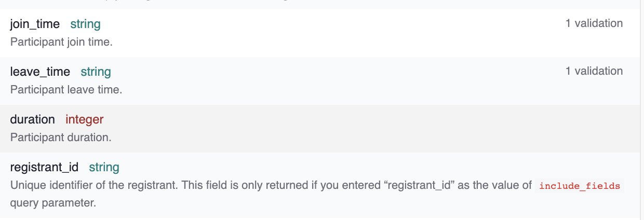Click the 'Participant join time.' description
Viewport: 644px width, 220px height.
coord(61,42)
